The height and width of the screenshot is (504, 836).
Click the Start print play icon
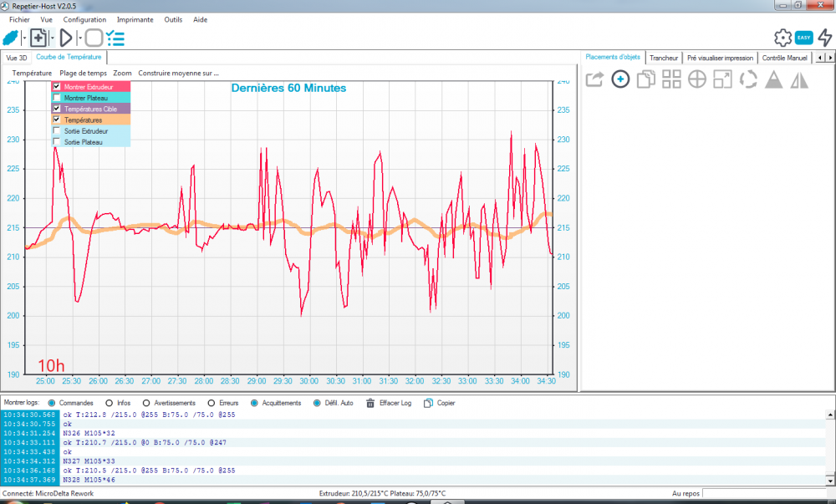(66, 38)
